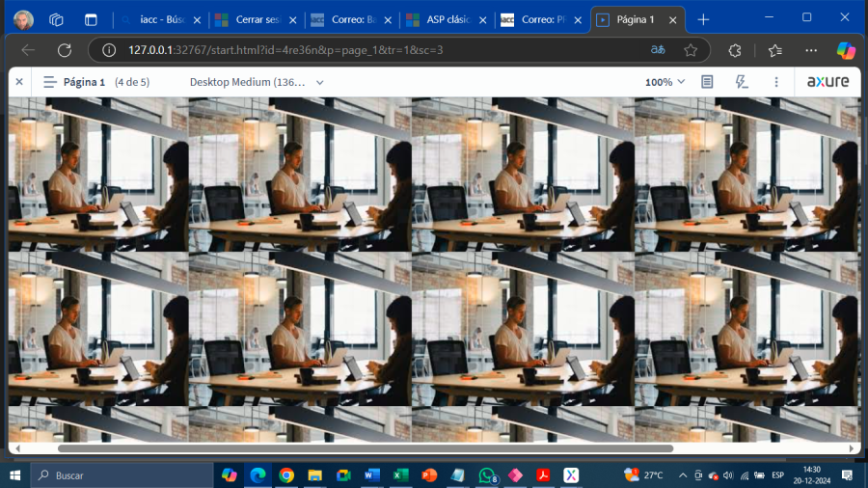Image resolution: width=868 pixels, height=488 pixels.
Task: Click the translate icon in address bar
Action: pos(658,50)
